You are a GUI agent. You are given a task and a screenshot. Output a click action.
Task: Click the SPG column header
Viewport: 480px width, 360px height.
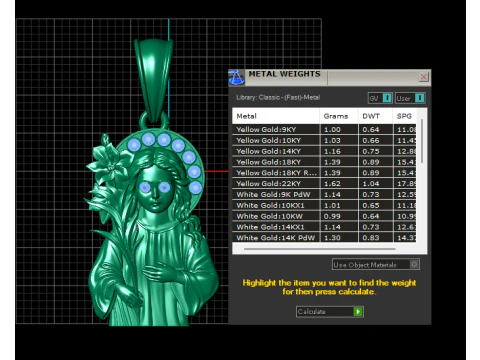click(404, 116)
